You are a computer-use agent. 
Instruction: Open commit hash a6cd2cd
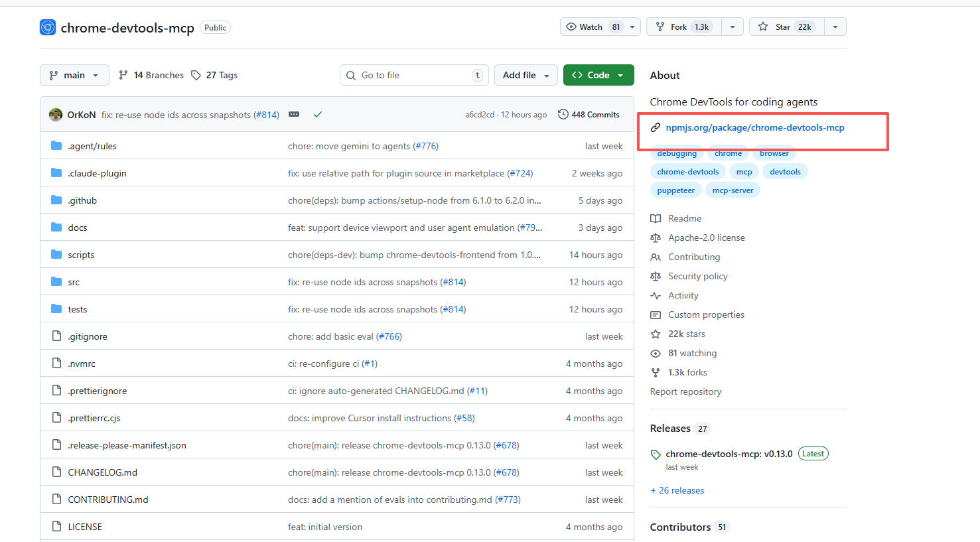480,115
